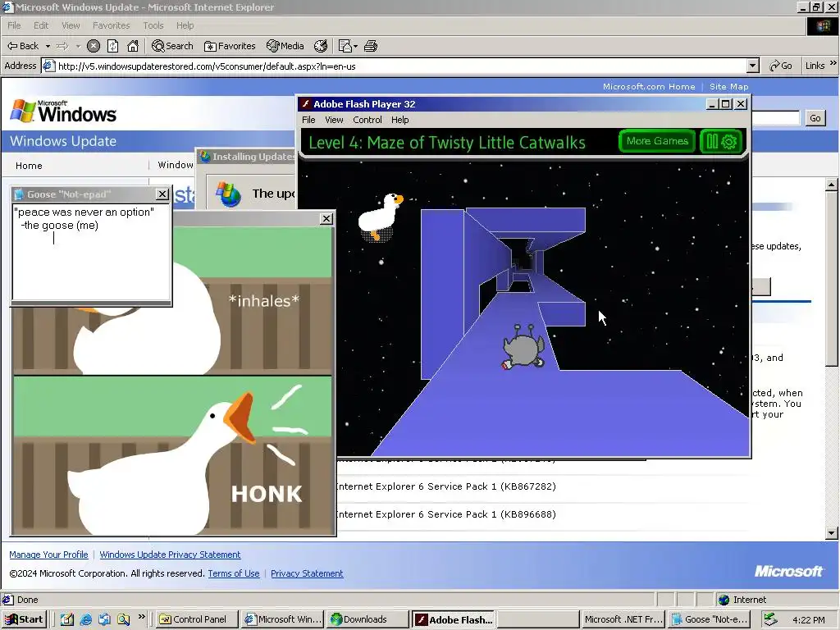
Task: Click the IE throbber Windows flag icon
Action: pyautogui.click(x=822, y=25)
